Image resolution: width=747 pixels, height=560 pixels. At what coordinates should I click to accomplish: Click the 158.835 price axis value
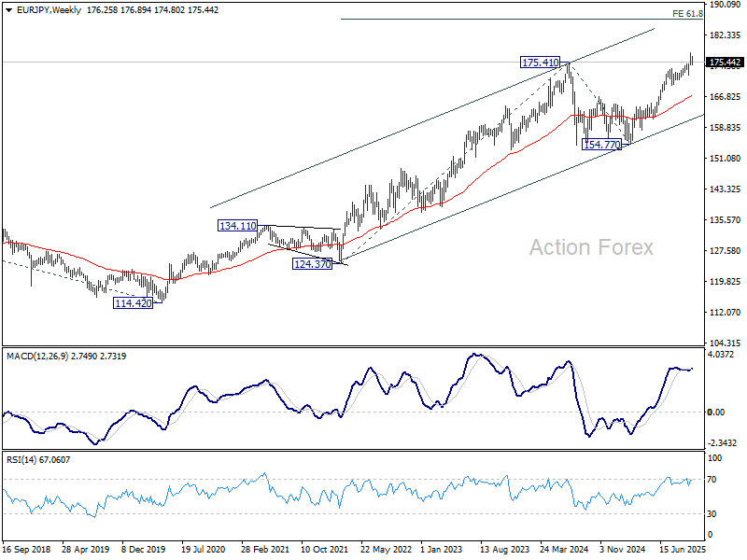click(x=726, y=128)
